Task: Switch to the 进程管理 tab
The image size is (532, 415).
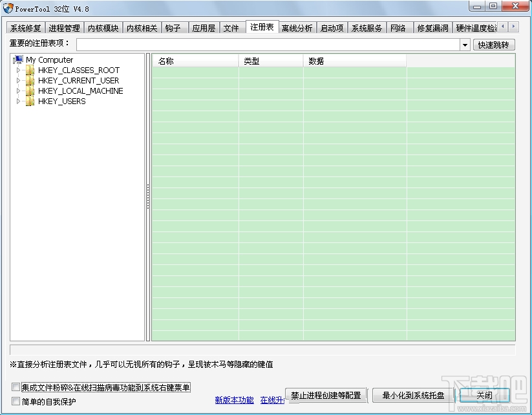Action: [63, 28]
